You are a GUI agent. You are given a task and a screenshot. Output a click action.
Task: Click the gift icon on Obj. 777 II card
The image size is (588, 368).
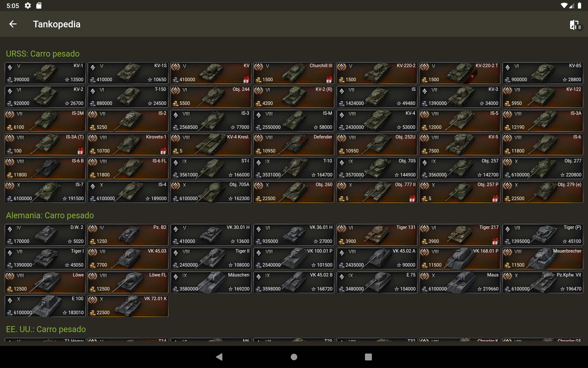(x=412, y=198)
